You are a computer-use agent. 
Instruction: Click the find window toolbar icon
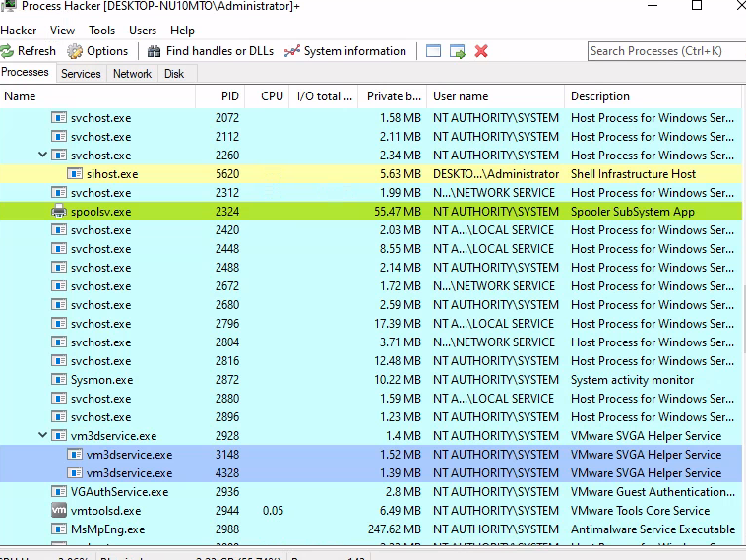pos(433,51)
